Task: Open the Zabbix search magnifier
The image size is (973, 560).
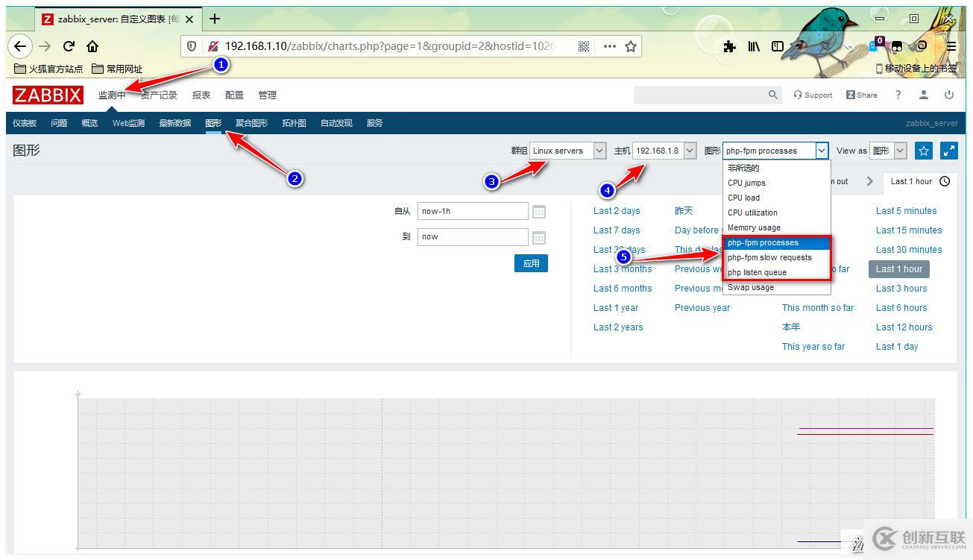Action: tap(772, 95)
